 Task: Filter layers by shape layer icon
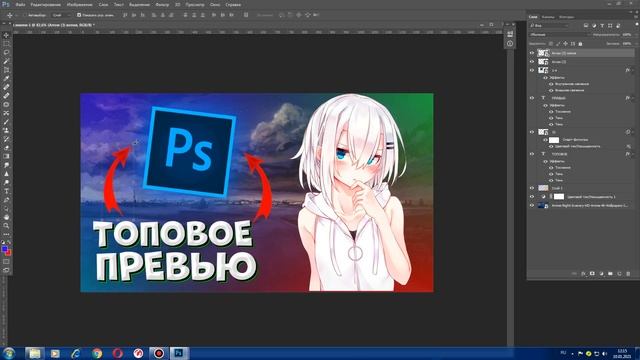tap(610, 26)
